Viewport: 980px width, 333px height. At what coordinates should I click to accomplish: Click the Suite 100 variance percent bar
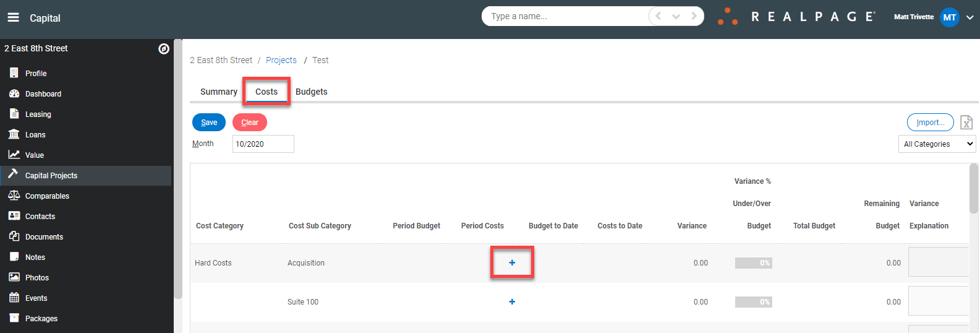753,302
